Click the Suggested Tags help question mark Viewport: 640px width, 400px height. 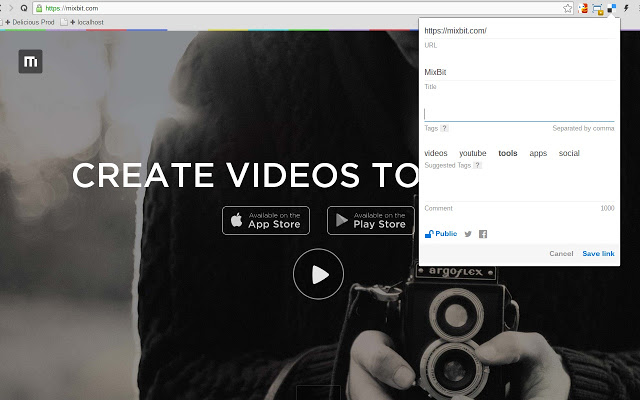pyautogui.click(x=478, y=165)
